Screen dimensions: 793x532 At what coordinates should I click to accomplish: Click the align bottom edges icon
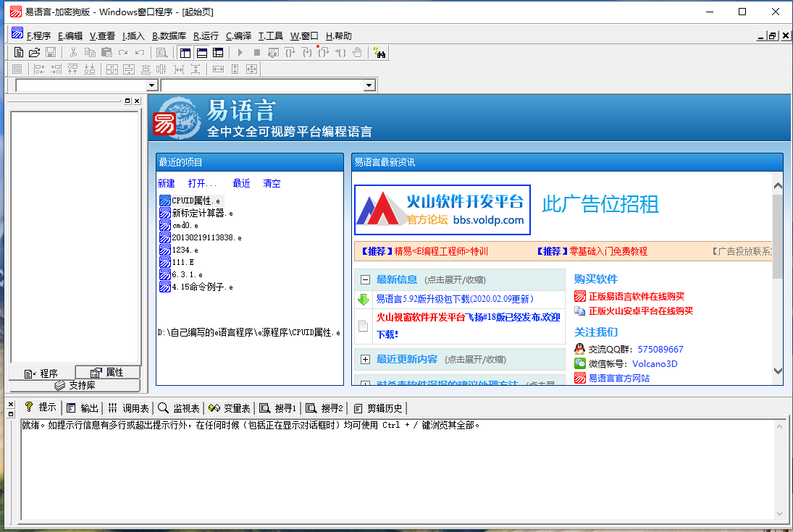pyautogui.click(x=90, y=69)
